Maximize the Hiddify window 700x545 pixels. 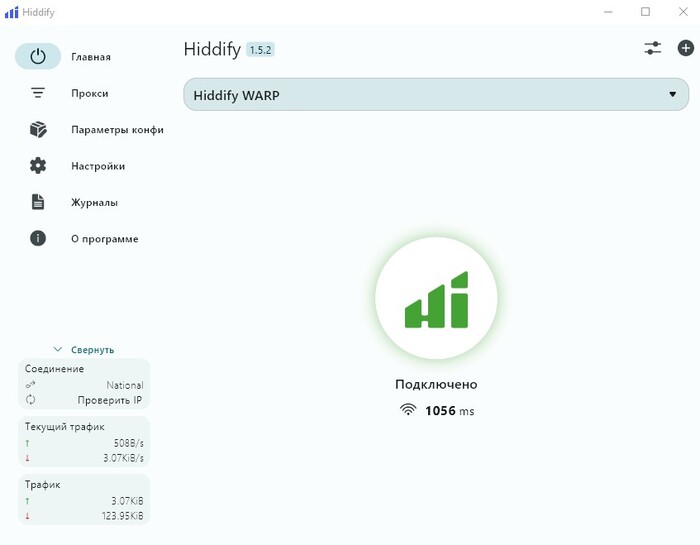646,12
